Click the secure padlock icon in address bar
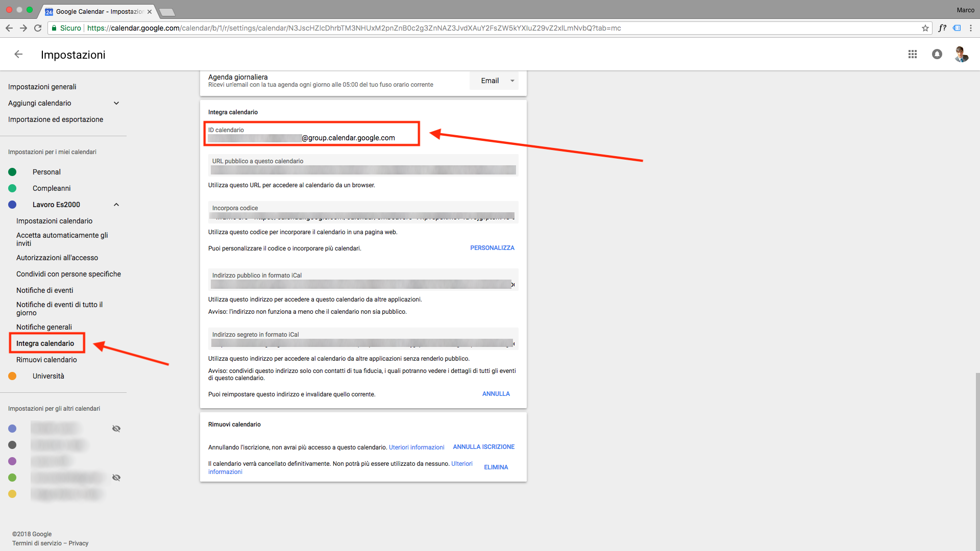 point(54,28)
